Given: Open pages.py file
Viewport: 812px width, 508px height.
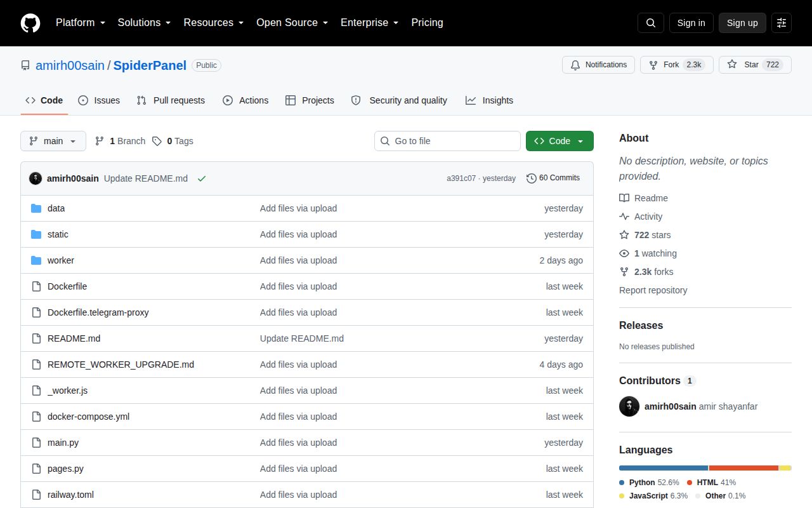Looking at the screenshot, I should coord(65,469).
